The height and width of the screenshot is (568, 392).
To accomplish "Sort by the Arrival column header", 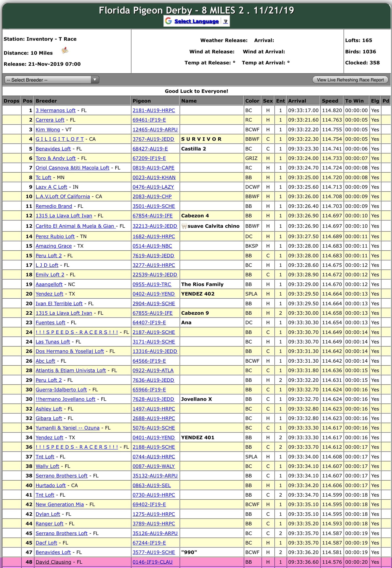I will (x=297, y=101).
